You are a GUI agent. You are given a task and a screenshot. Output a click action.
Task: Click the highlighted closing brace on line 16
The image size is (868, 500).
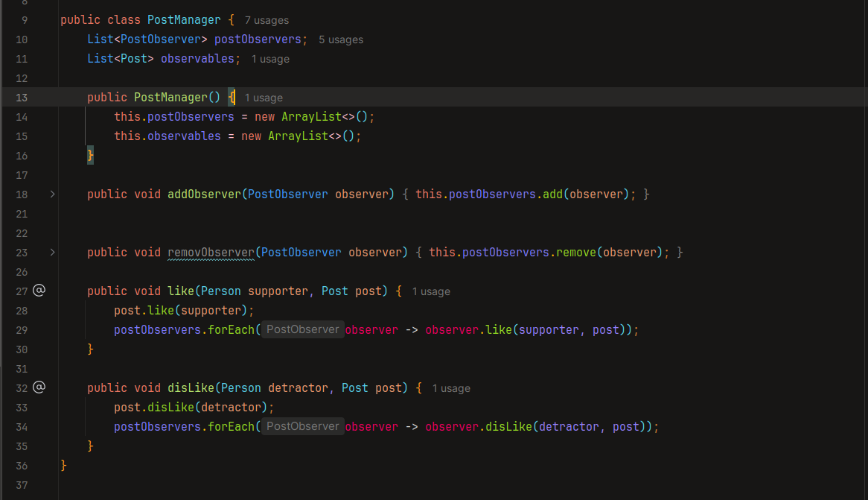click(x=90, y=156)
